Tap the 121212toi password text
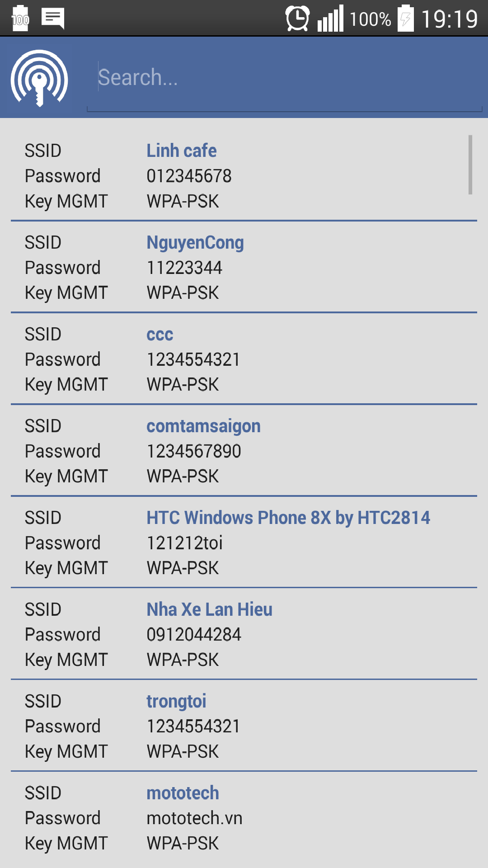488x868 pixels. [184, 543]
